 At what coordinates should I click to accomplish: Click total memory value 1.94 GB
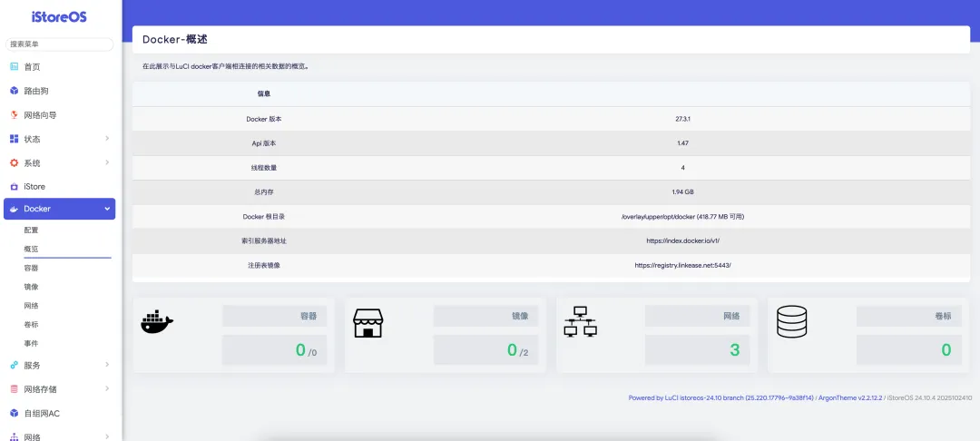tap(682, 191)
